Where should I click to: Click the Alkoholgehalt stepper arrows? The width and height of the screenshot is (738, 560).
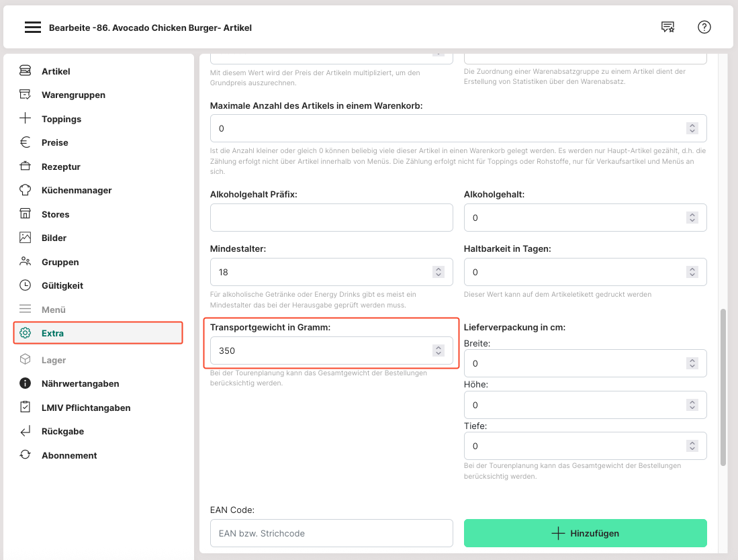692,218
